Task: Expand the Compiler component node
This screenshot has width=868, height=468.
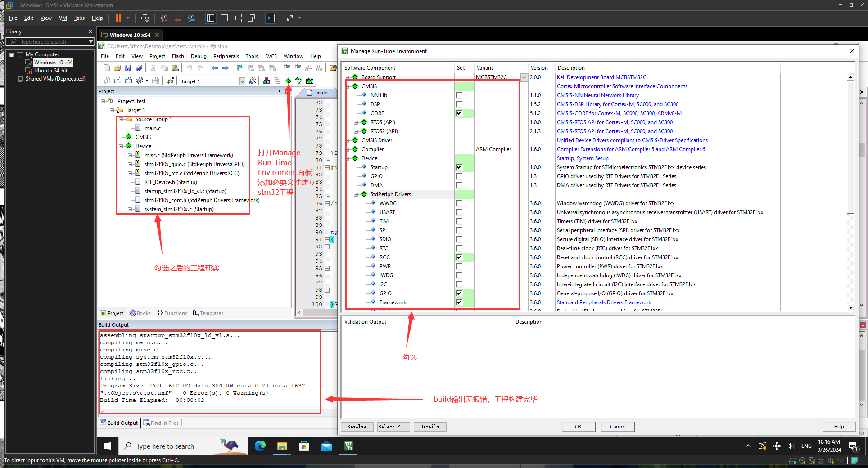Action: coord(347,149)
